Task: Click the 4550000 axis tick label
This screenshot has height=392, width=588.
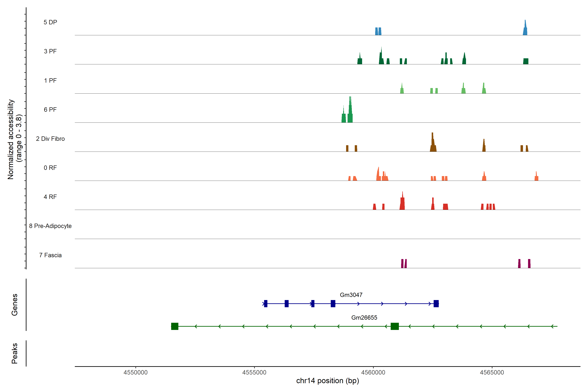Action: (136, 373)
